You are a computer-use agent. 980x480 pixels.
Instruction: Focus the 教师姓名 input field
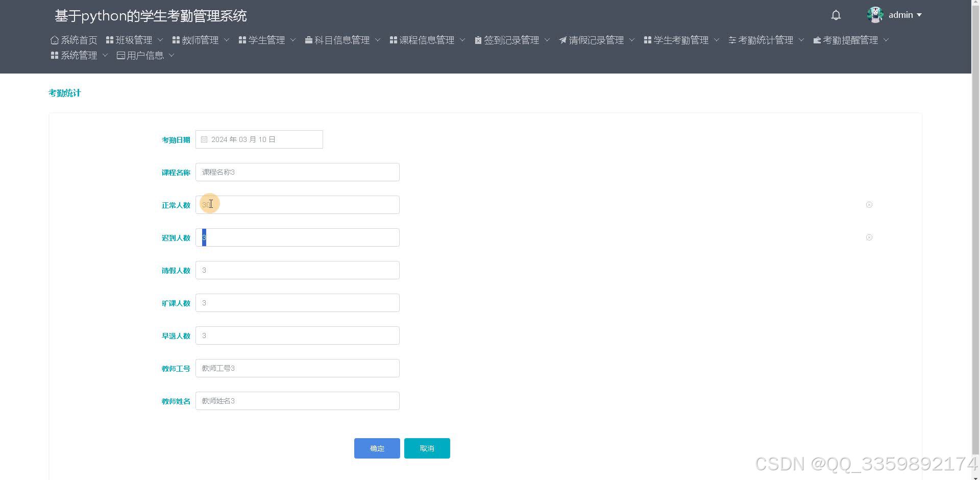(x=298, y=401)
